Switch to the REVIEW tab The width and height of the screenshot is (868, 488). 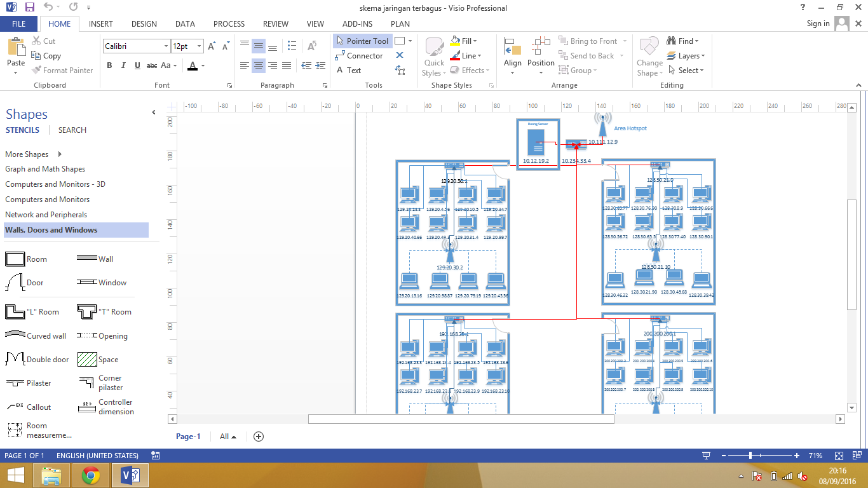point(276,24)
